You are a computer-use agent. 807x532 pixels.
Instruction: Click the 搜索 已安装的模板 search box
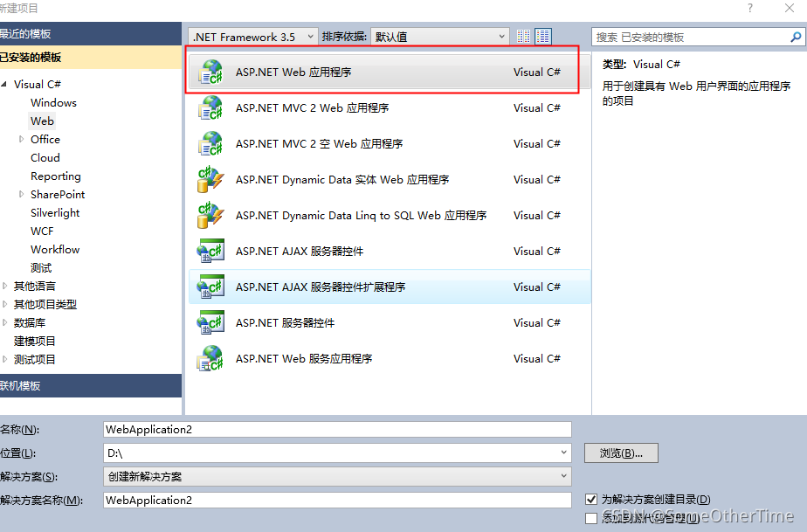691,37
